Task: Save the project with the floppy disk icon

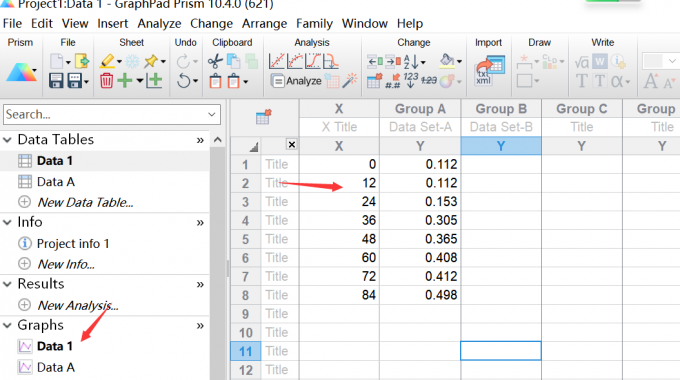Action: (x=56, y=81)
